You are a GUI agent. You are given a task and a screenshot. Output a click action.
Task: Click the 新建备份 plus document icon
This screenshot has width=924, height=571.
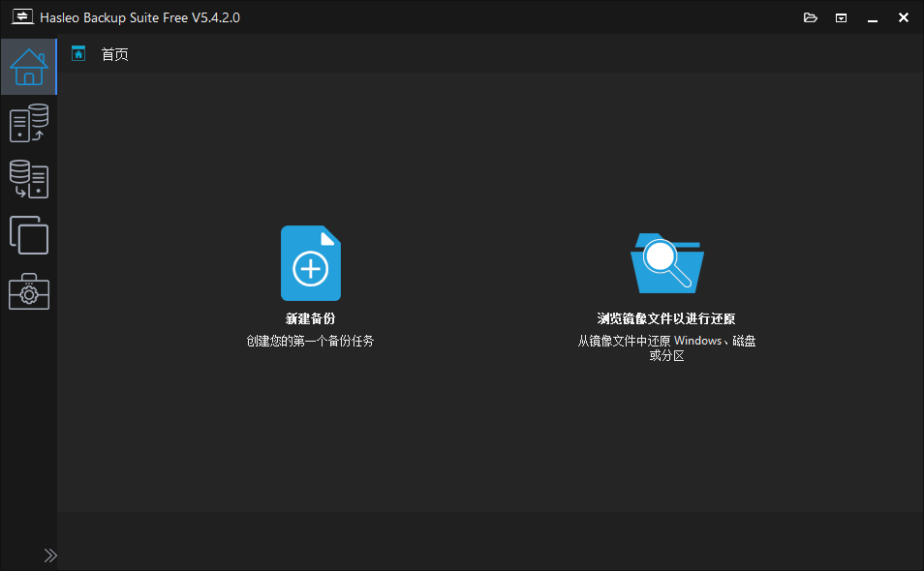pos(310,262)
